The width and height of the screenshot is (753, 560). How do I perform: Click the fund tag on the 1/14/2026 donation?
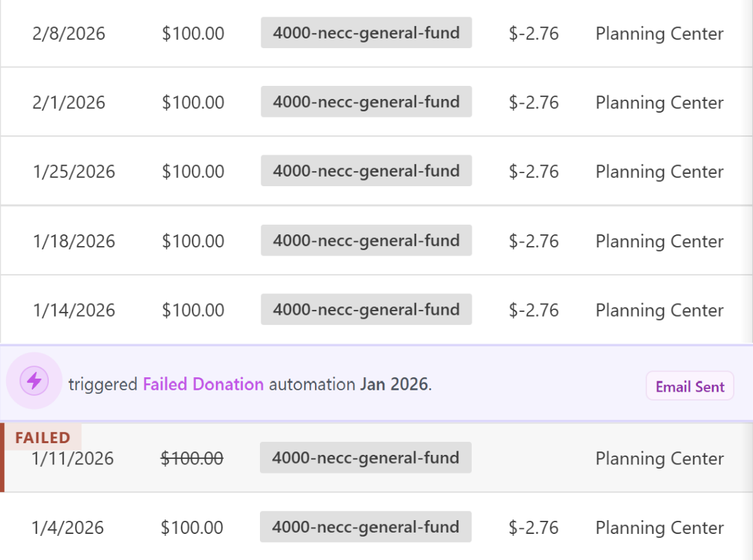366,309
